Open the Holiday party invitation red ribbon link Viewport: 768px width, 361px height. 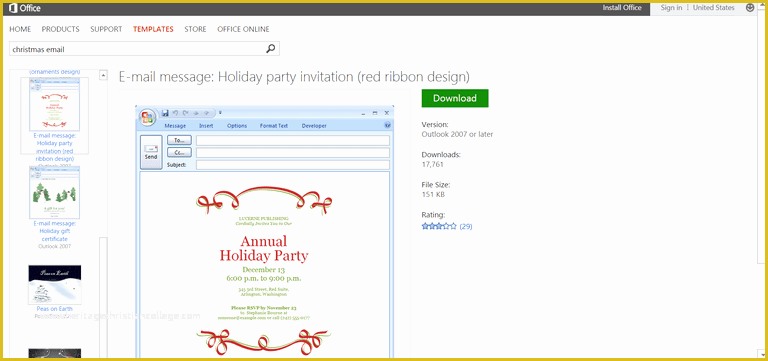click(54, 147)
